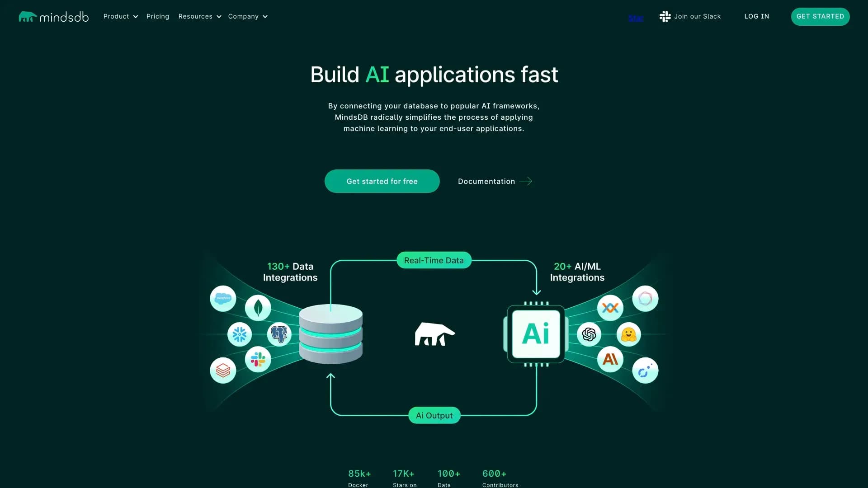Screen dimensions: 868x488
Task: Expand the Company dropdown menu
Action: pyautogui.click(x=248, y=16)
